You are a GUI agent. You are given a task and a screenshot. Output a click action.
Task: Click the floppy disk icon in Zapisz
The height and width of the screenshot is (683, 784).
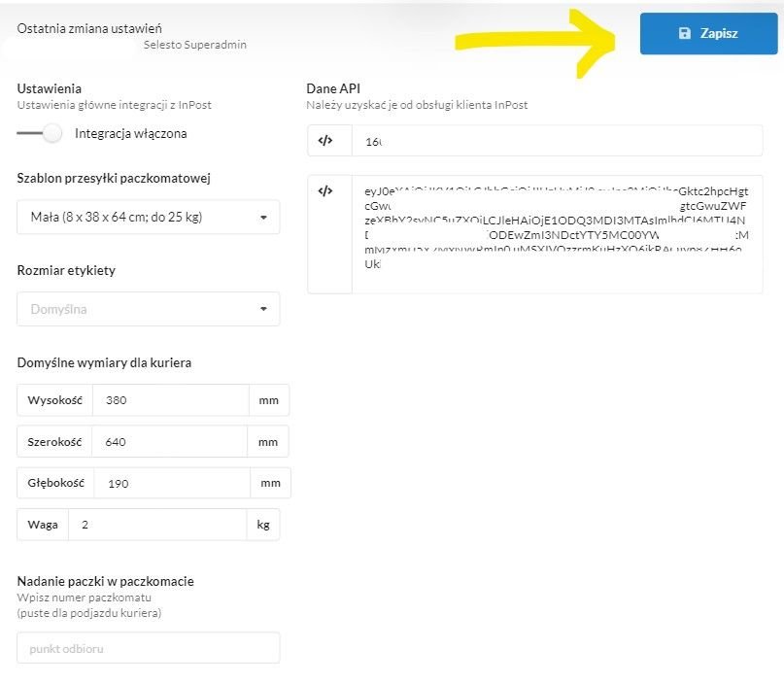tap(685, 33)
